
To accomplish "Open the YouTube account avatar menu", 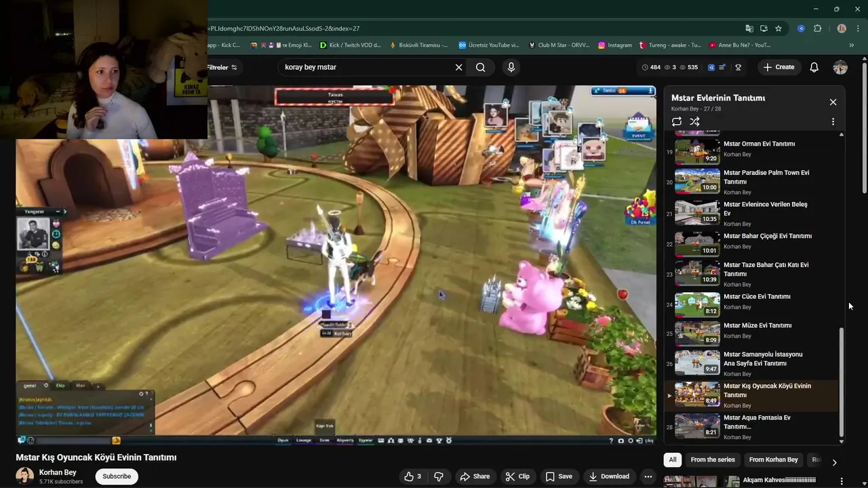I will [x=840, y=67].
